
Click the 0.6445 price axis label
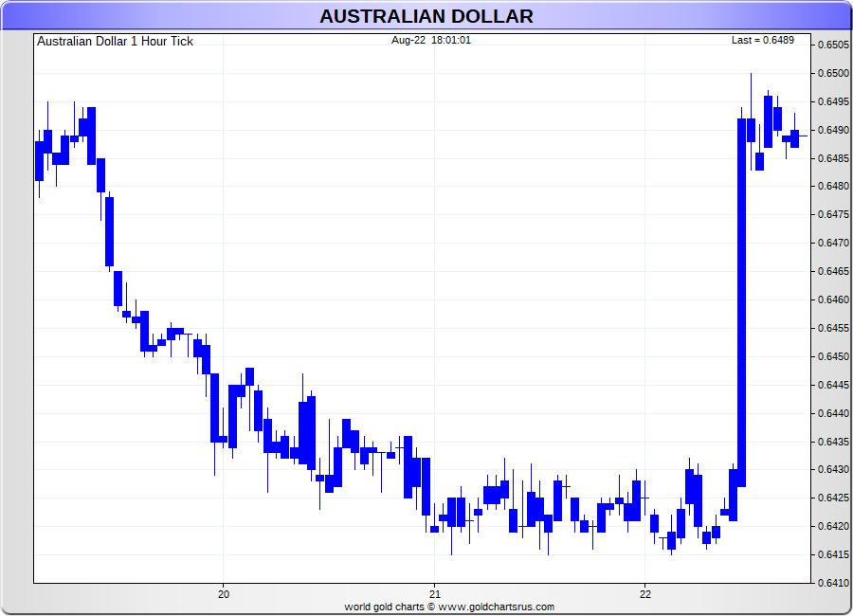point(833,385)
